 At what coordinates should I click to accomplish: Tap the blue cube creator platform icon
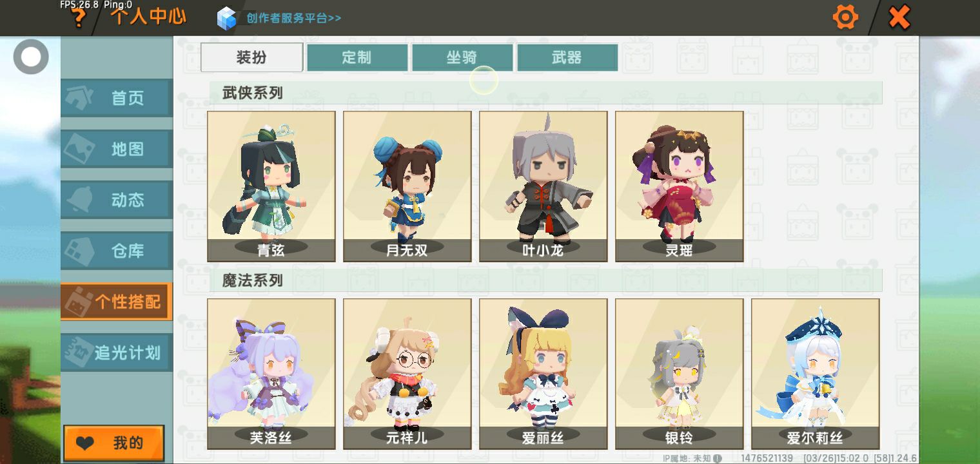227,18
